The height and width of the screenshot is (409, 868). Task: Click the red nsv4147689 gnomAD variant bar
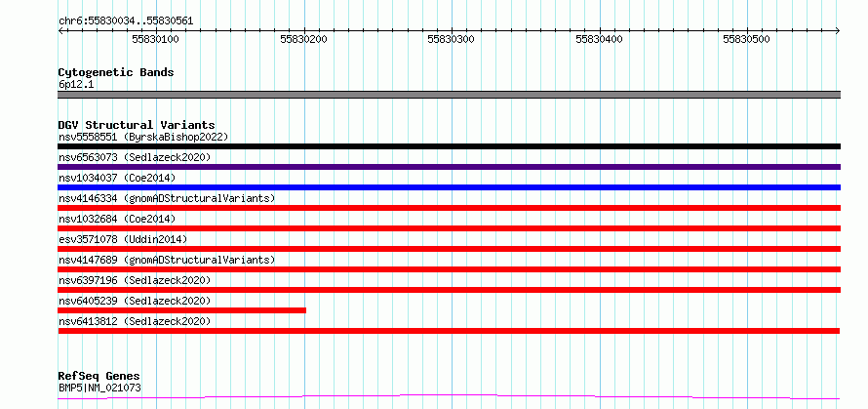click(x=449, y=269)
